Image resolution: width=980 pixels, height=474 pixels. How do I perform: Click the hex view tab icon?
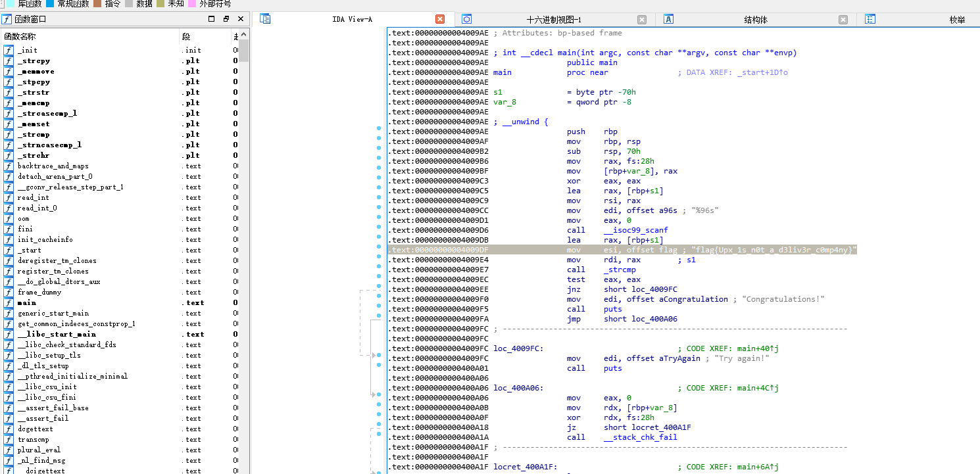[x=466, y=19]
